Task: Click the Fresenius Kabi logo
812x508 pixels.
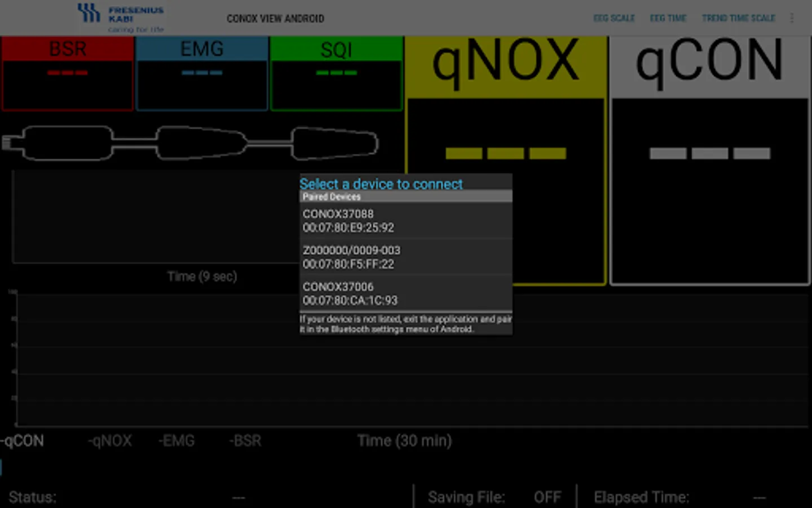Action: 121,18
